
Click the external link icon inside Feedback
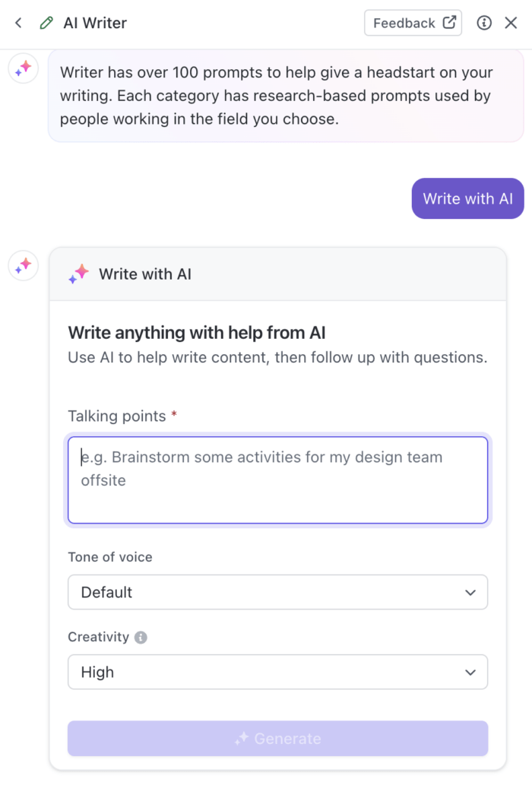(x=448, y=22)
